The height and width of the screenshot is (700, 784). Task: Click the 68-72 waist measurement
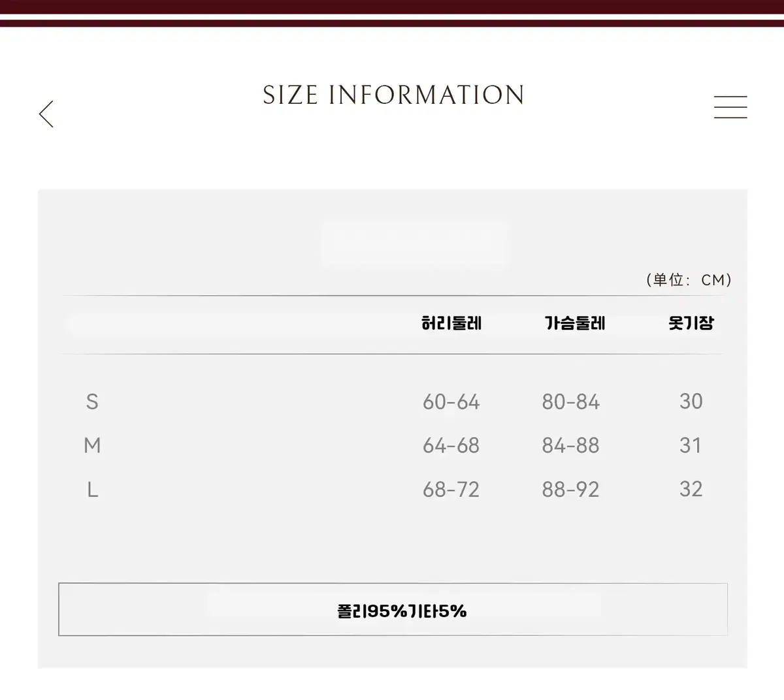pos(451,489)
